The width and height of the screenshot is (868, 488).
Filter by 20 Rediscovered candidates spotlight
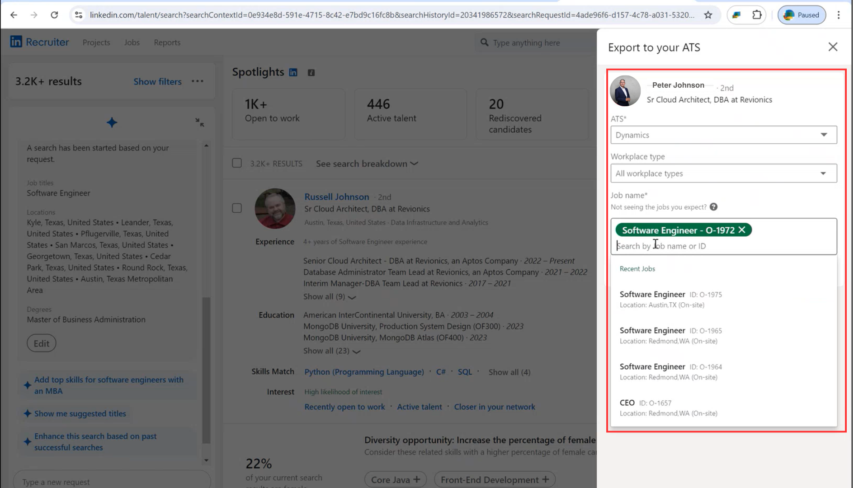click(x=532, y=114)
